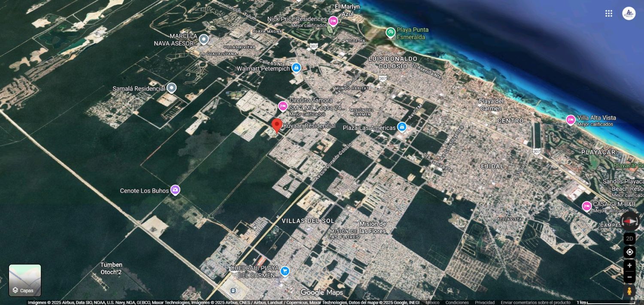Screen dimensions: 644x305
Task: Open the Cenote Los Buhos marker
Action: point(175,190)
